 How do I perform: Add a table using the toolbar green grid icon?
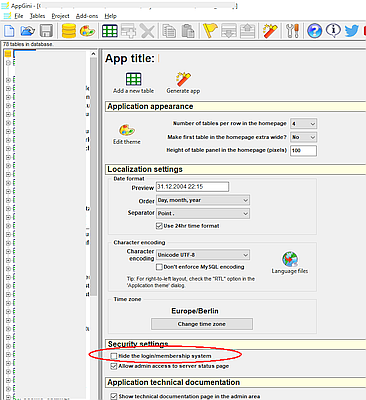click(110, 31)
